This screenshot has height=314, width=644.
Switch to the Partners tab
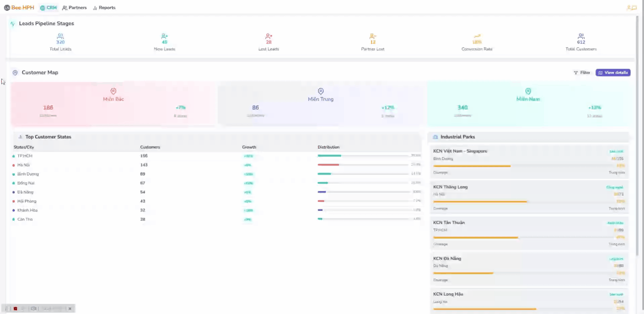(x=75, y=7)
